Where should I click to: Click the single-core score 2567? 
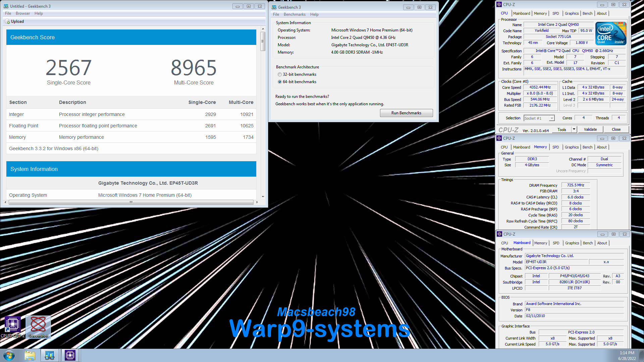68,68
